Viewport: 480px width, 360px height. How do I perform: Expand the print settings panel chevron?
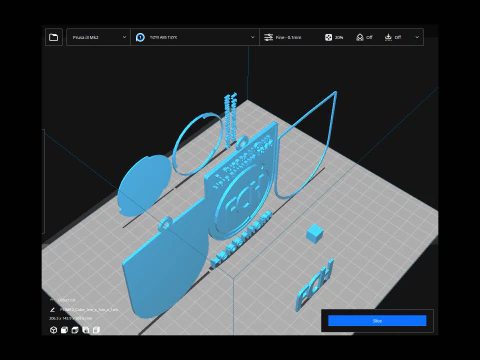417,37
